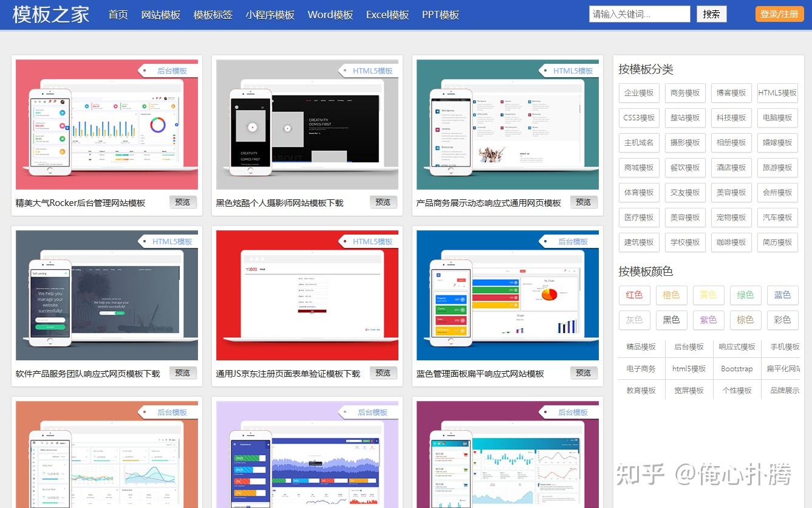Open the Word模板 nav item
This screenshot has height=508, width=812.
(330, 15)
